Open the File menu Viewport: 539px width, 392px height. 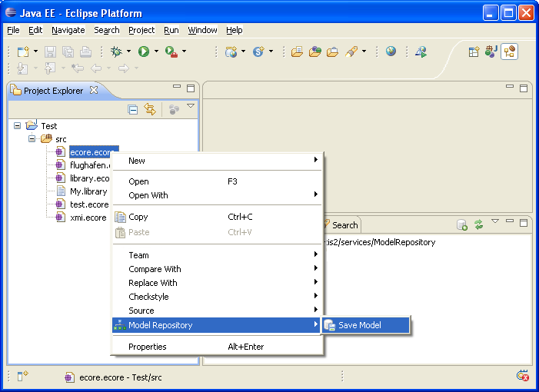13,30
